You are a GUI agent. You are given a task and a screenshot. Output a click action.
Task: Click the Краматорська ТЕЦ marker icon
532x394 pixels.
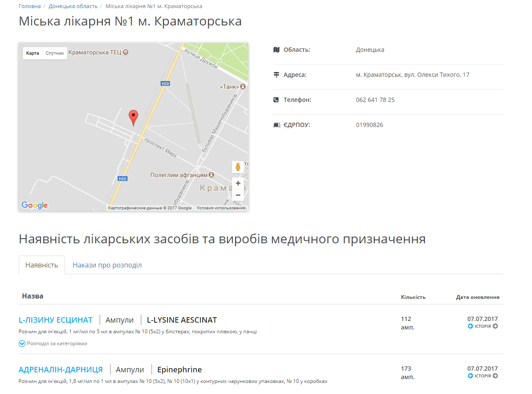125,53
